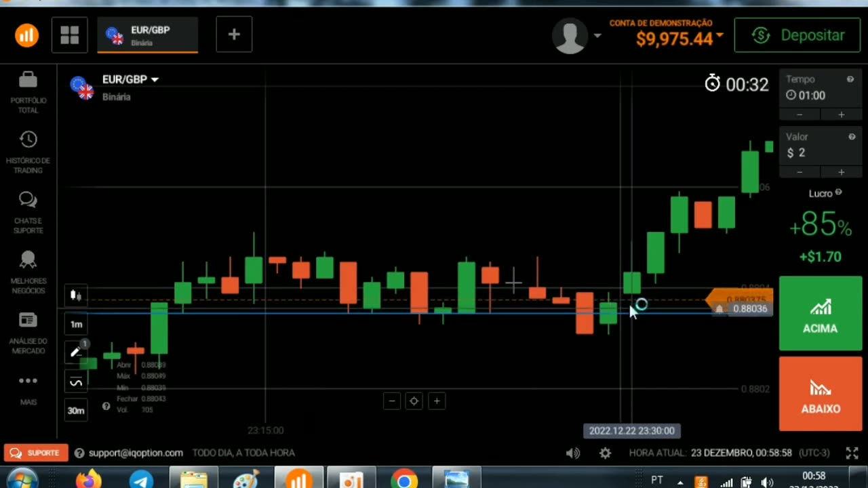Click the support@iqoption.com email link

(x=135, y=453)
